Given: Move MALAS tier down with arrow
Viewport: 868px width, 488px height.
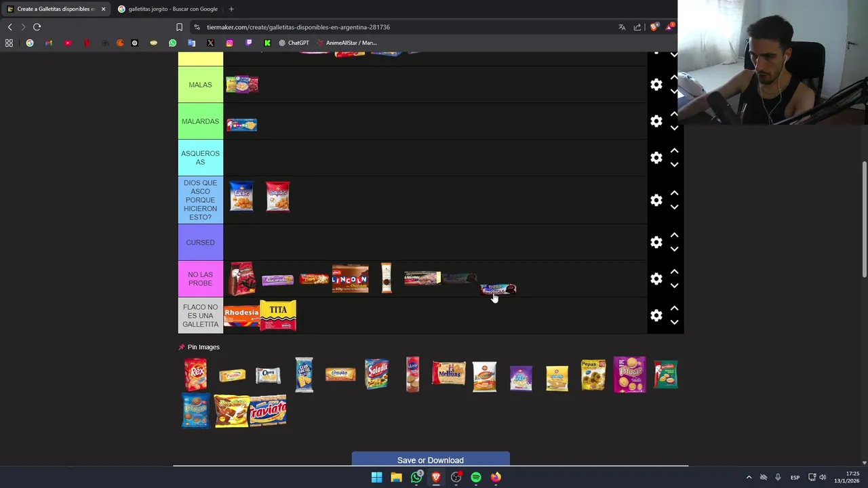Looking at the screenshot, I should pyautogui.click(x=674, y=91).
